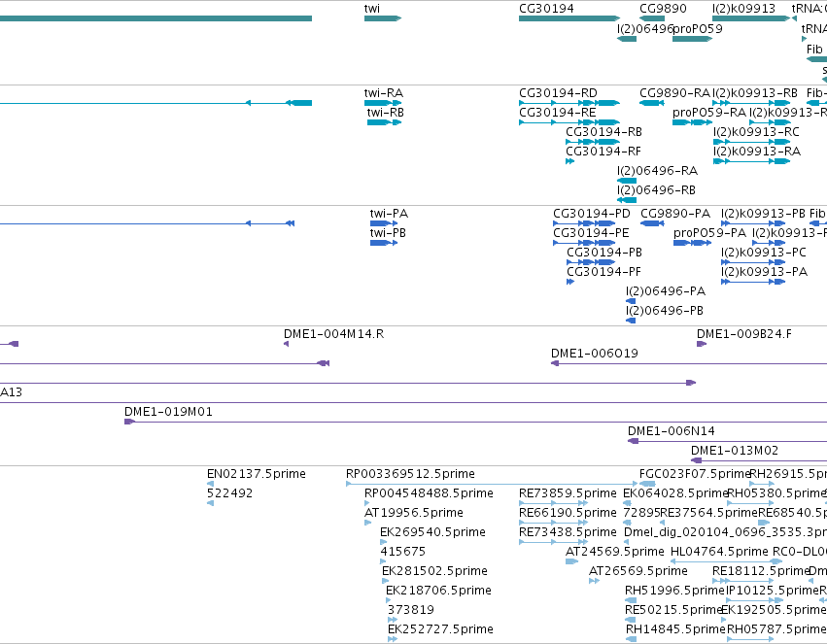The width and height of the screenshot is (827, 644).
Task: Click the EN02137.5prime EST label
Action: (257, 474)
